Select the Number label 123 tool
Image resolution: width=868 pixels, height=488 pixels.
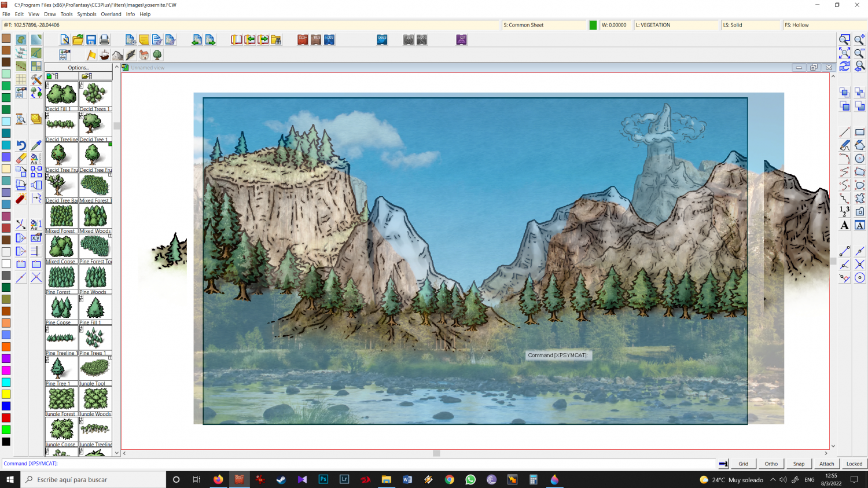(x=845, y=212)
